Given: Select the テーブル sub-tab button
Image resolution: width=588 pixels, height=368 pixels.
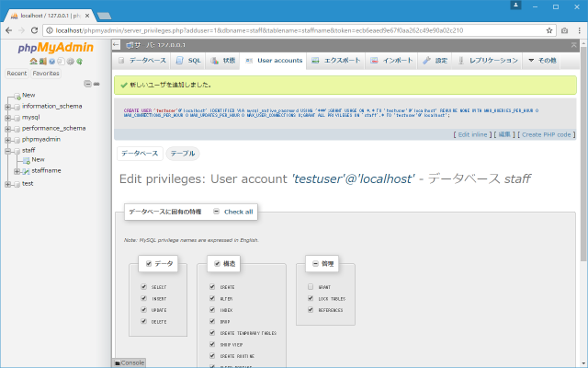Looking at the screenshot, I should coord(183,154).
